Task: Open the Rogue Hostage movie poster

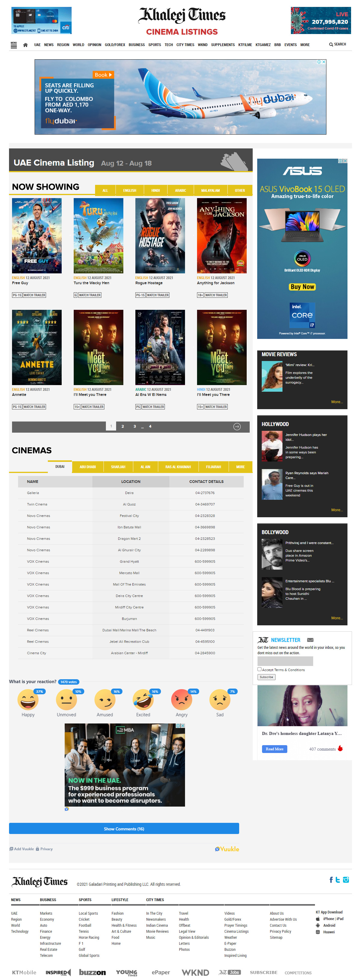Action: coord(160,235)
